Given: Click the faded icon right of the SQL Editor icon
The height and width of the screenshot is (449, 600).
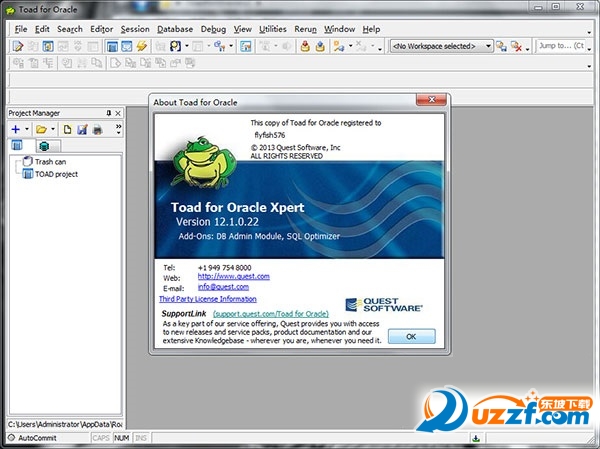Looking at the screenshot, I should [33, 46].
